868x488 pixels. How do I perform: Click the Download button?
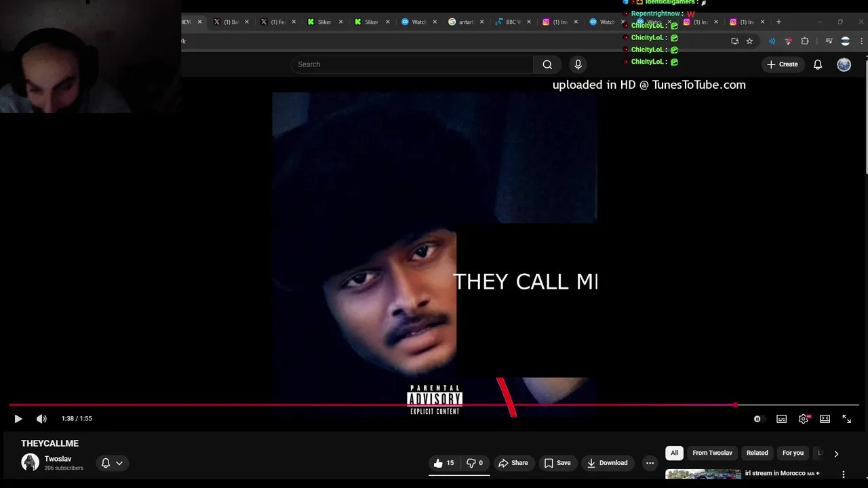608,463
